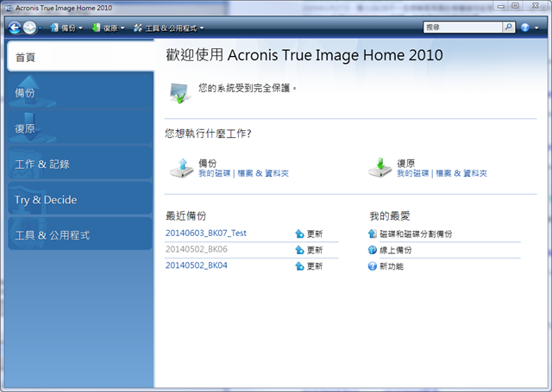Select the 首頁 sidebar tab
The width and height of the screenshot is (552, 392).
(80, 57)
